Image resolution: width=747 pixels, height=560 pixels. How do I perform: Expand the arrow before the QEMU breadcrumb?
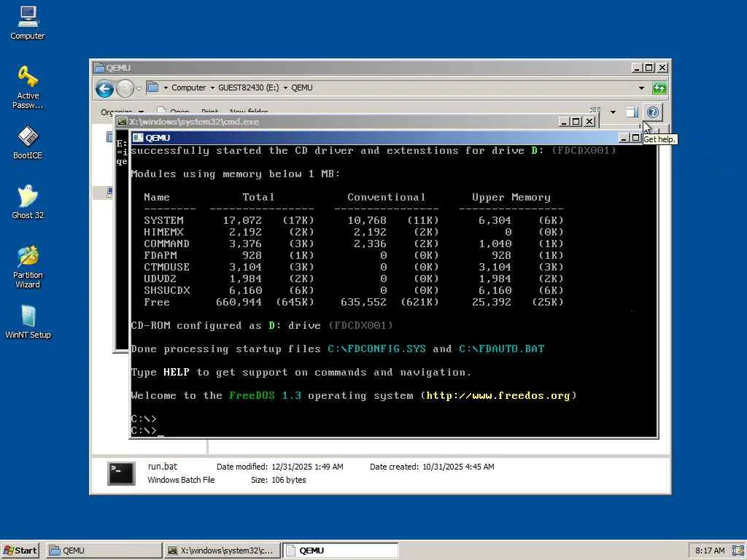pos(285,88)
